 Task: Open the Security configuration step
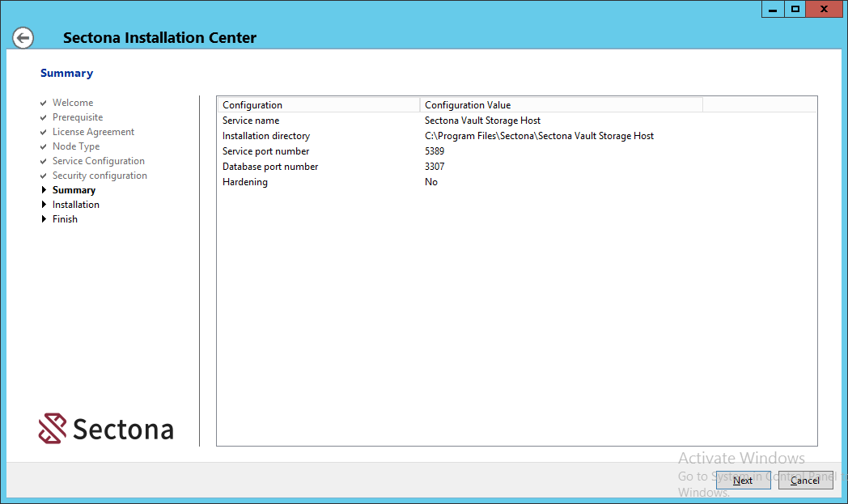[x=100, y=176]
